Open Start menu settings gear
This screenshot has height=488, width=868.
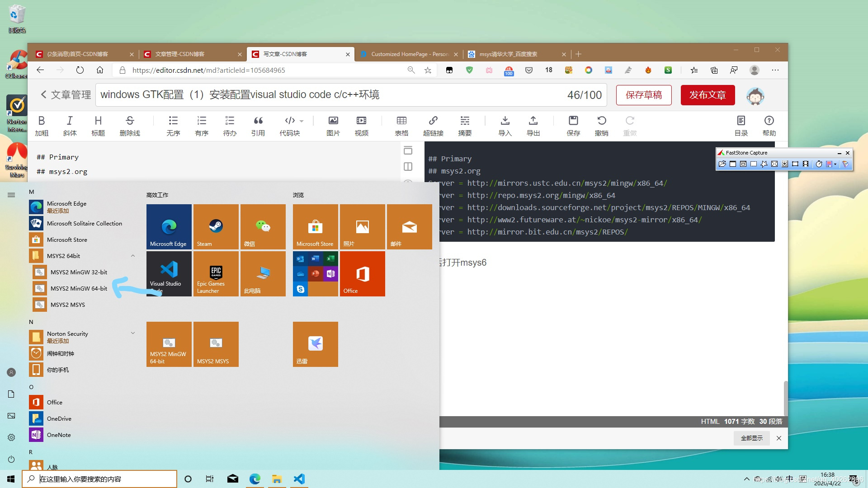[x=11, y=437]
